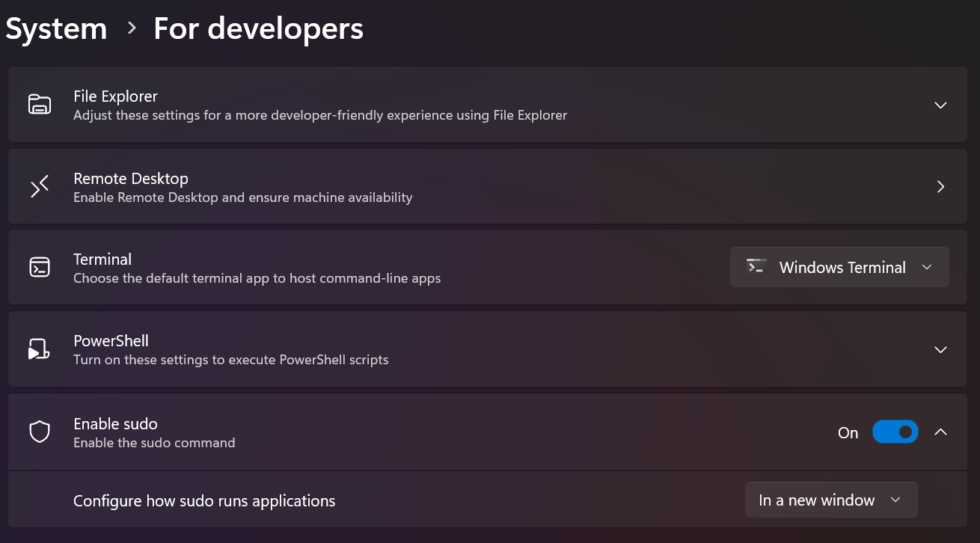Expand the File Explorer settings chevron
Image resolution: width=980 pixels, height=543 pixels.
click(x=941, y=105)
